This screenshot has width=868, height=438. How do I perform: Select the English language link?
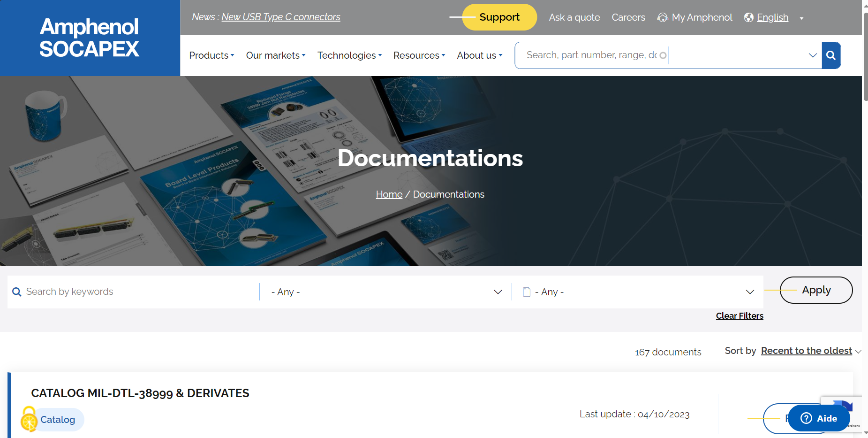coord(772,17)
